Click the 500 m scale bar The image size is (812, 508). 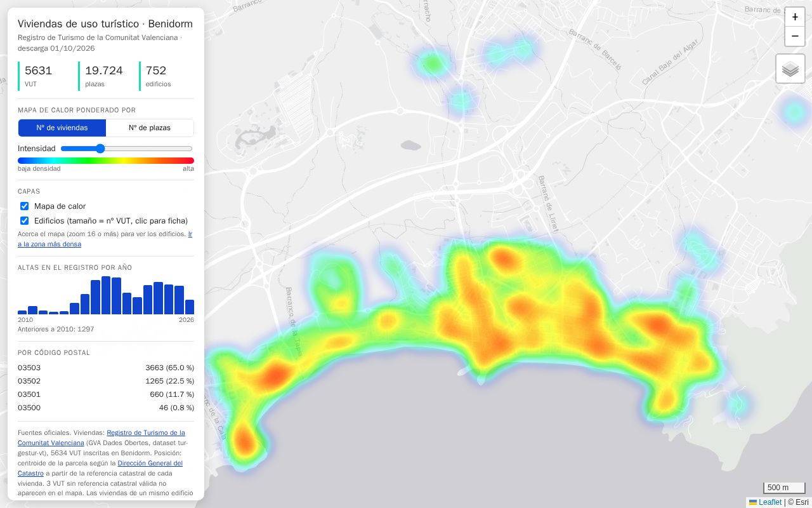784,488
